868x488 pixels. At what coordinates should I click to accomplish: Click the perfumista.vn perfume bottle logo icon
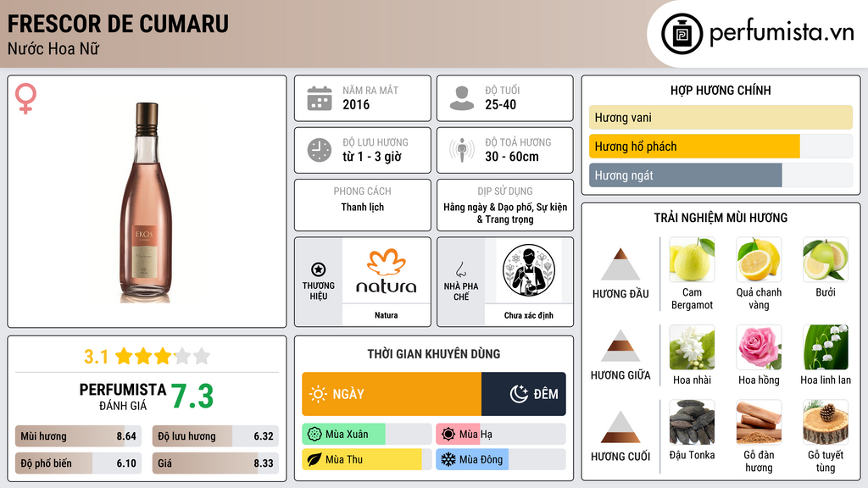click(x=682, y=34)
